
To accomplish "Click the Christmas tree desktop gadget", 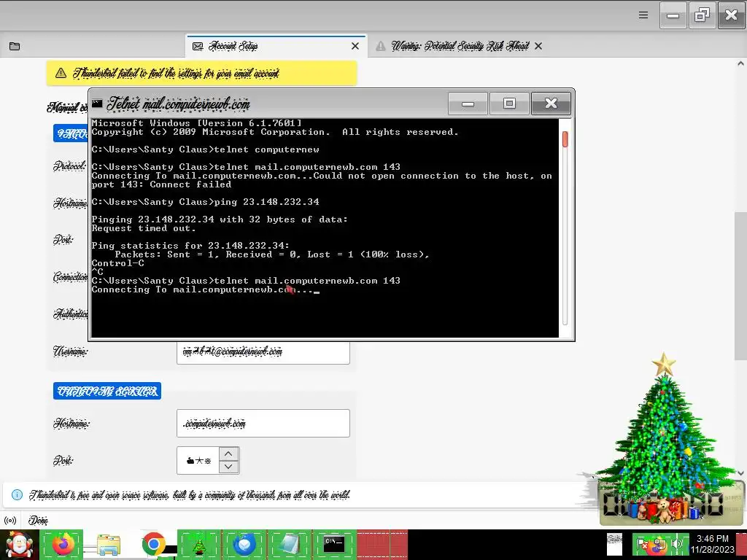I will coord(664,438).
